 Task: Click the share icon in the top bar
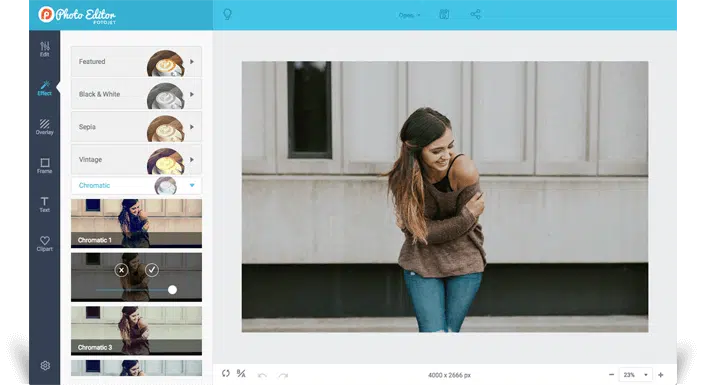point(475,14)
